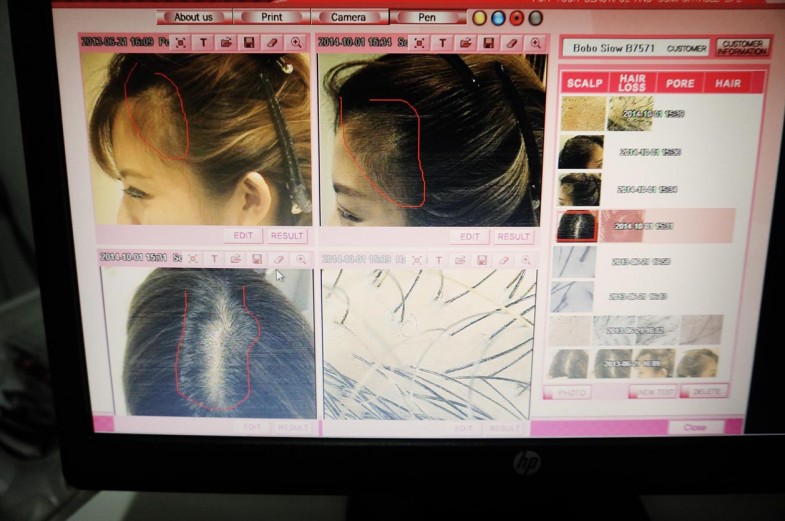Click the save disk icon in the 2014-10-01 15:31 panel
Screen dimensions: 785x521
point(257,259)
